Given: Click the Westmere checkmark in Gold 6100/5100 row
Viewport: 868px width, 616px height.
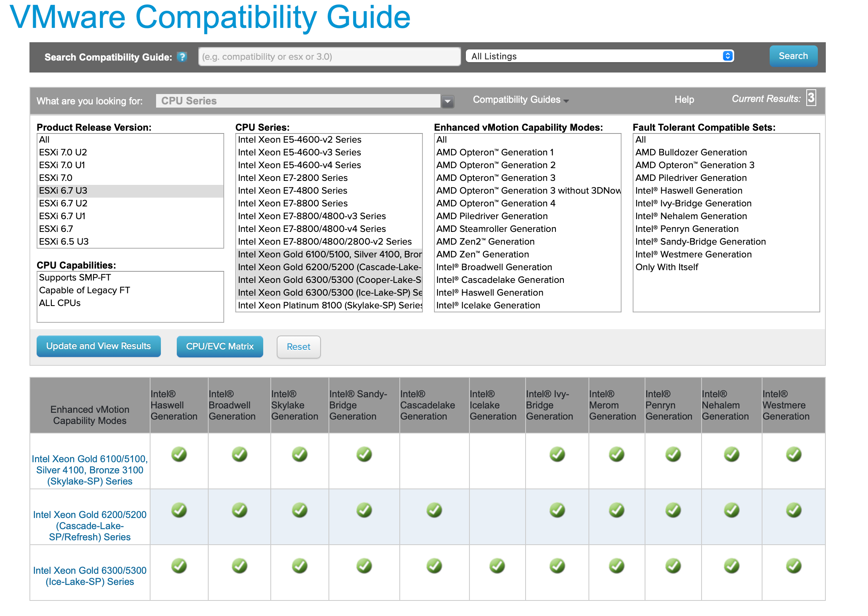Looking at the screenshot, I should [794, 454].
